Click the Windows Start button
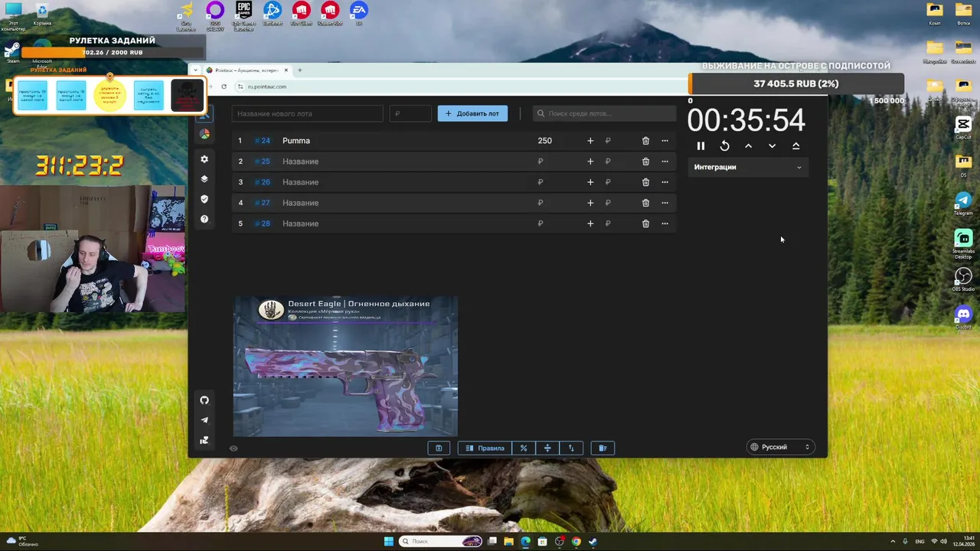980x551 pixels. pos(388,541)
